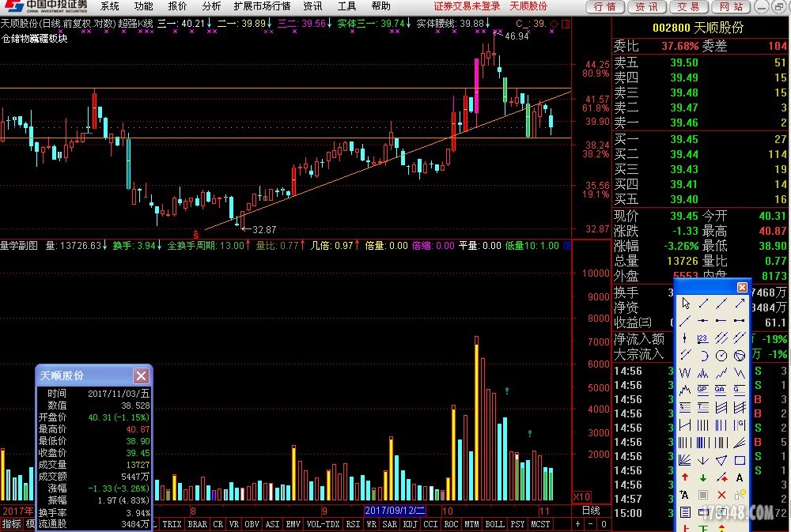
Task: Open the 功能 menu
Action: pyautogui.click(x=143, y=6)
